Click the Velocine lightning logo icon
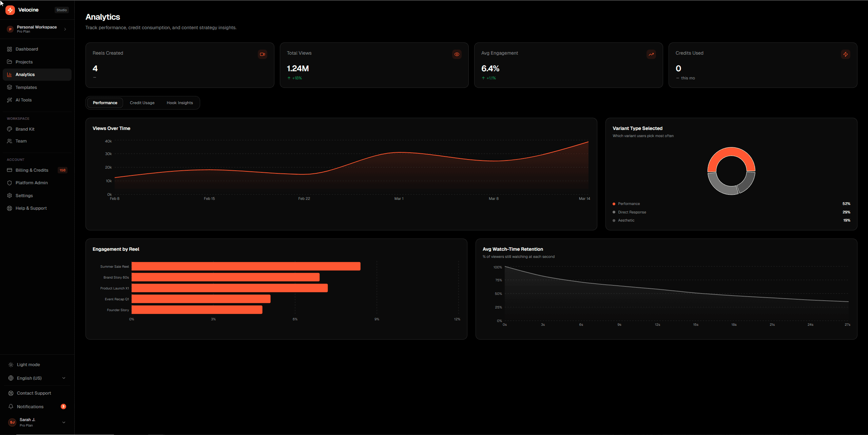868x435 pixels. click(x=10, y=10)
